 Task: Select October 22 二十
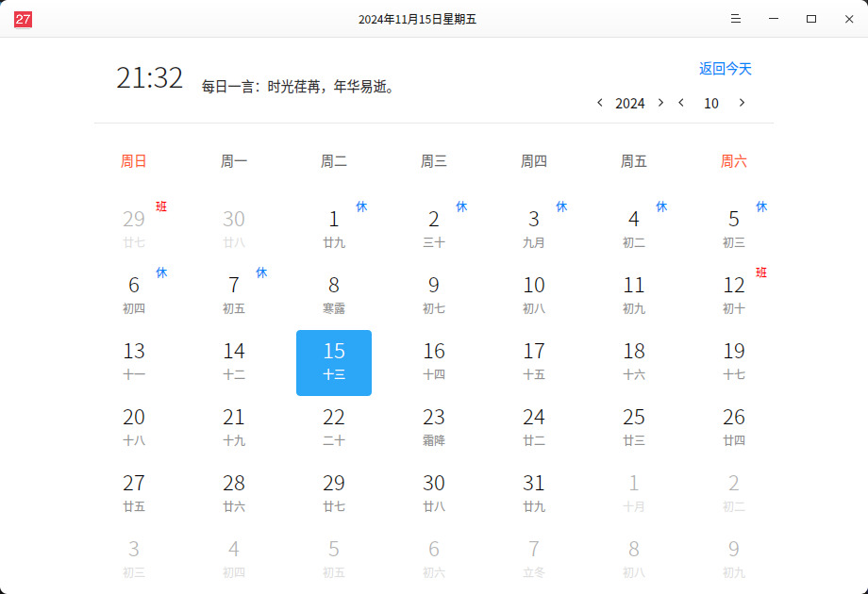[334, 429]
